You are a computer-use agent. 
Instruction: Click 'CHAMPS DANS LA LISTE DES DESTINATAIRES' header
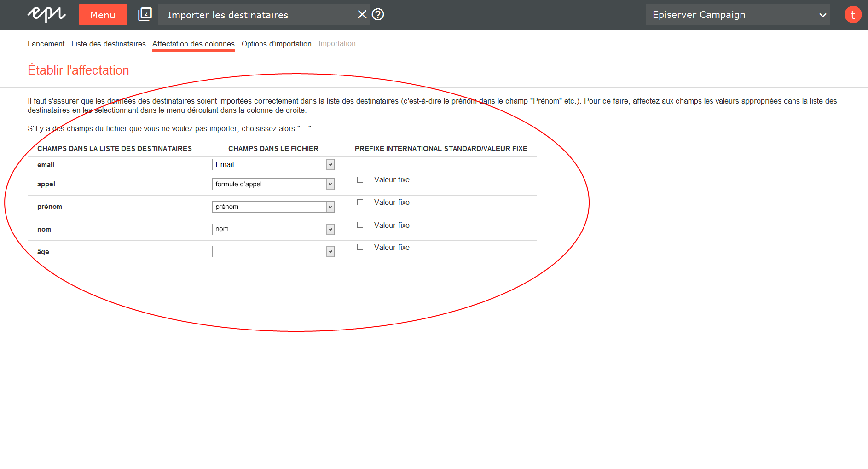115,149
